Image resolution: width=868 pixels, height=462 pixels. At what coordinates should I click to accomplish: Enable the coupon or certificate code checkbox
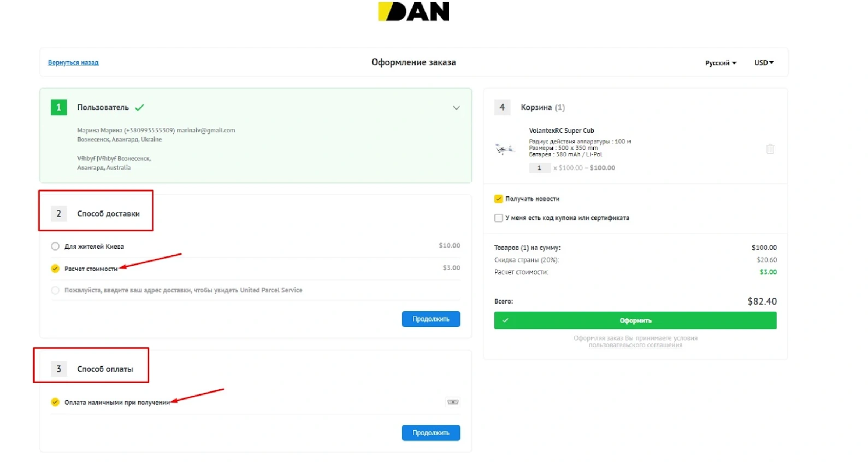pos(498,218)
